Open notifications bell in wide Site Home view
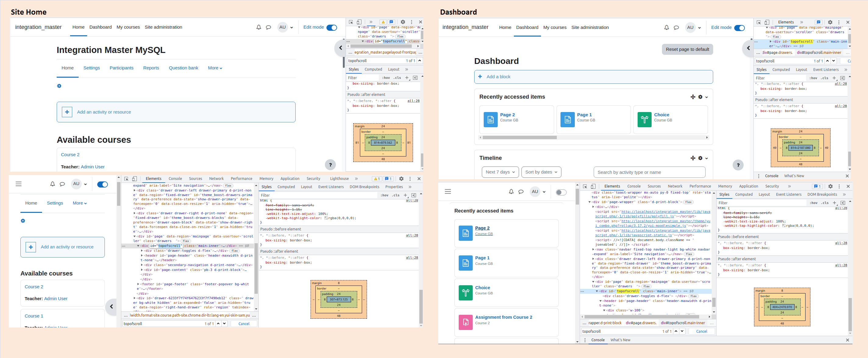The image size is (868, 358). click(258, 27)
